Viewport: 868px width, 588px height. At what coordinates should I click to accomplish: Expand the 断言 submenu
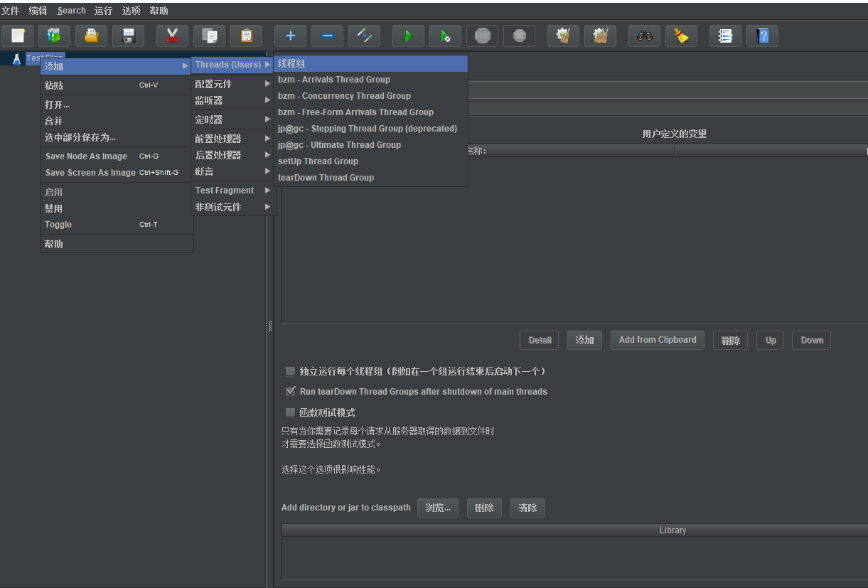pyautogui.click(x=233, y=171)
